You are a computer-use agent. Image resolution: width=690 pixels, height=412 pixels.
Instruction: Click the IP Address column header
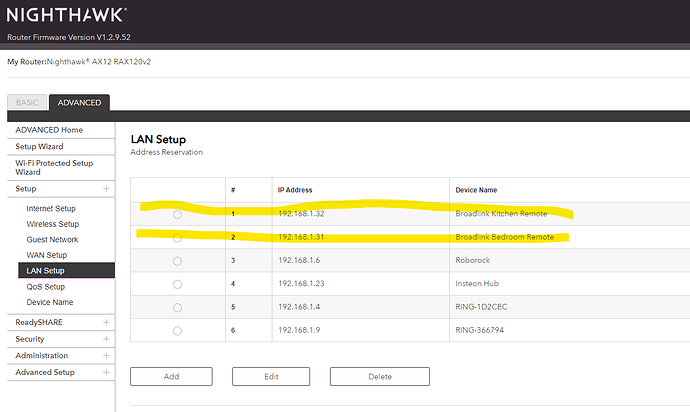[295, 190]
